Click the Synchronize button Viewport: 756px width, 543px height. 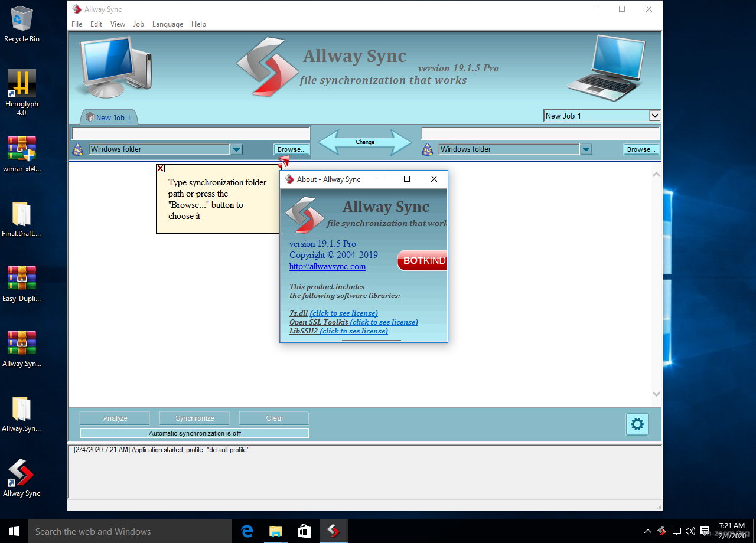pos(194,418)
